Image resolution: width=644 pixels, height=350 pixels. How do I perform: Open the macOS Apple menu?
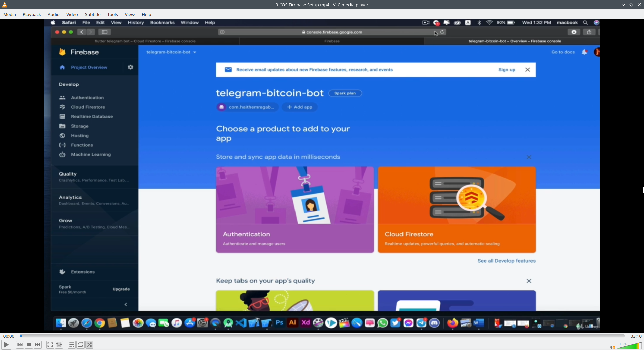53,23
